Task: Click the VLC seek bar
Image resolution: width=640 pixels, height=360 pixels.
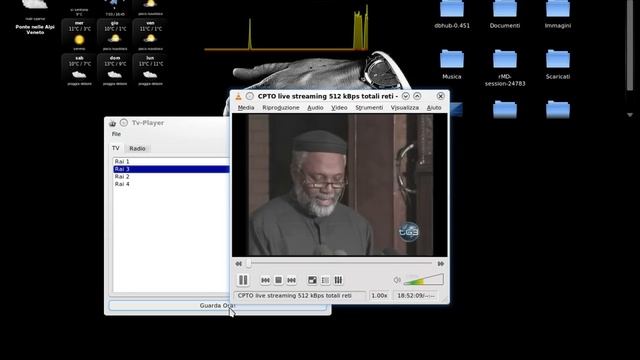Action: coord(340,264)
